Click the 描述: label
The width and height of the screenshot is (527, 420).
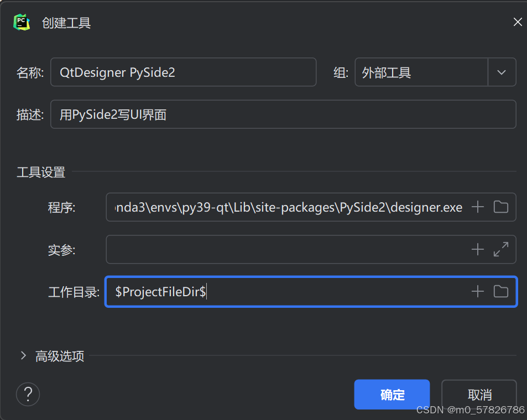(30, 115)
